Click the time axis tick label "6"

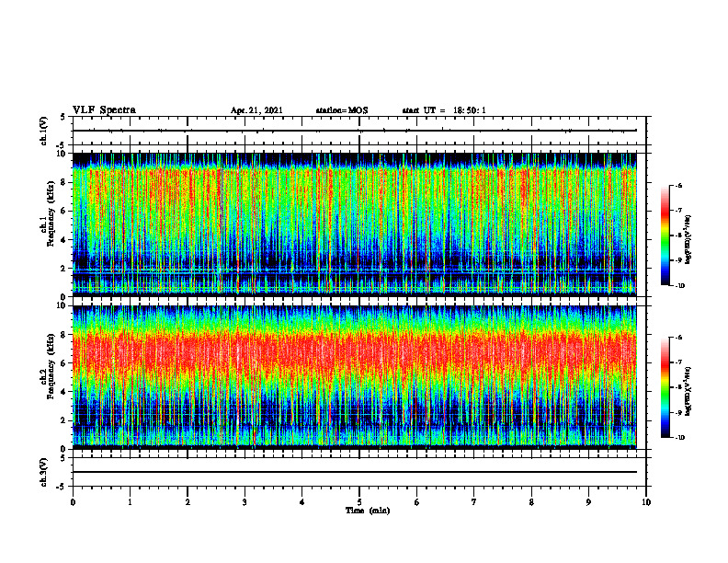tap(417, 502)
